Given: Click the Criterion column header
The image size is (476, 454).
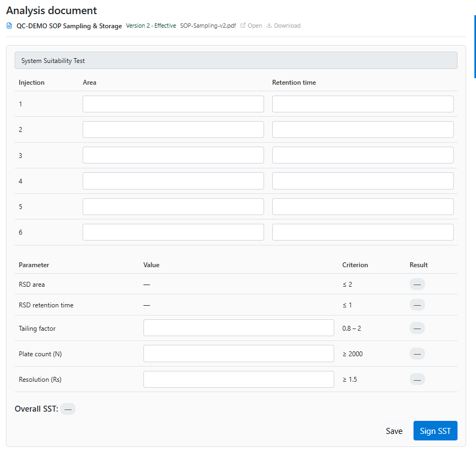Looking at the screenshot, I should click(x=355, y=265).
